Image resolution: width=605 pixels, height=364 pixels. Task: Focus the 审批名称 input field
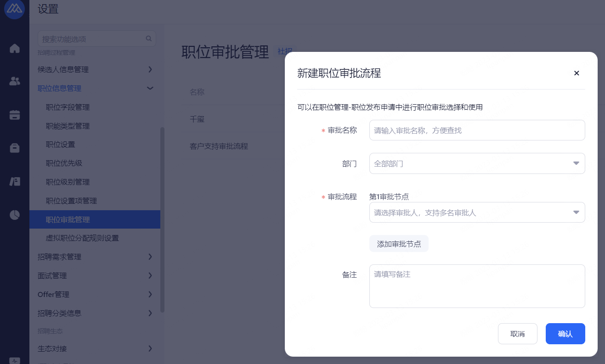477,130
